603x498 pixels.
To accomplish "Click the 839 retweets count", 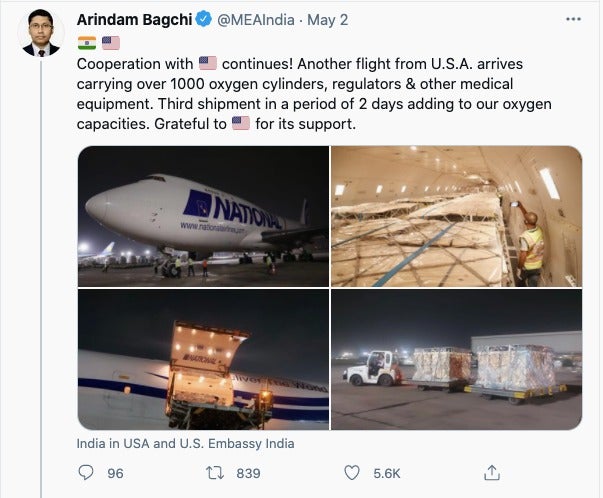I will tap(248, 473).
